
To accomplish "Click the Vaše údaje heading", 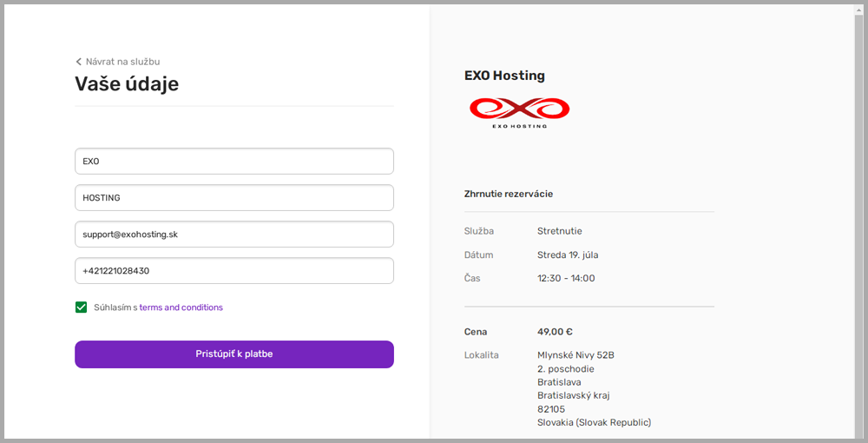I will [x=127, y=83].
